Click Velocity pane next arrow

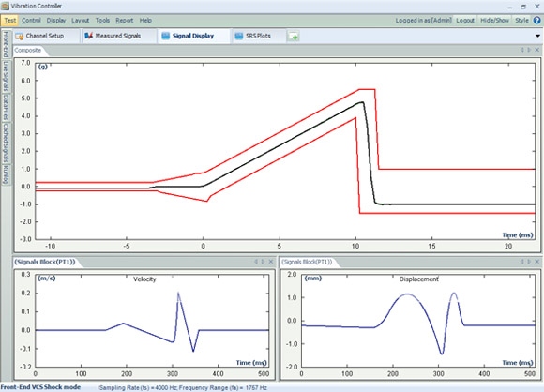point(263,262)
